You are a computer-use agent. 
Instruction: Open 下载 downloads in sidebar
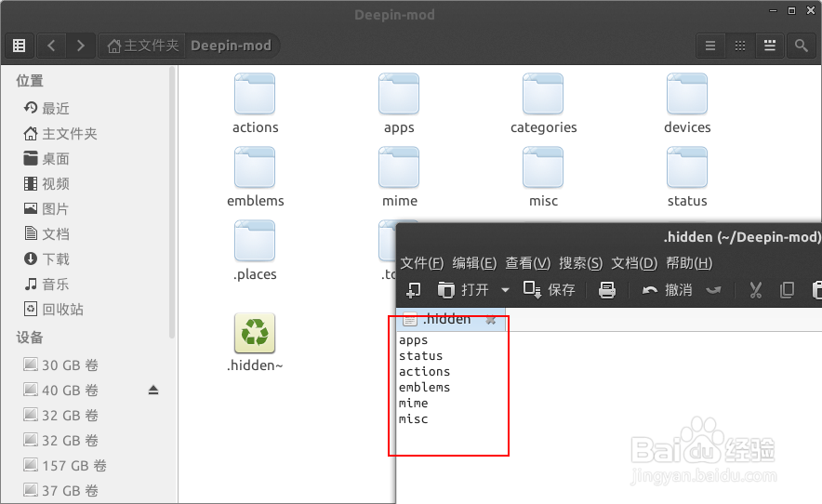click(x=46, y=259)
